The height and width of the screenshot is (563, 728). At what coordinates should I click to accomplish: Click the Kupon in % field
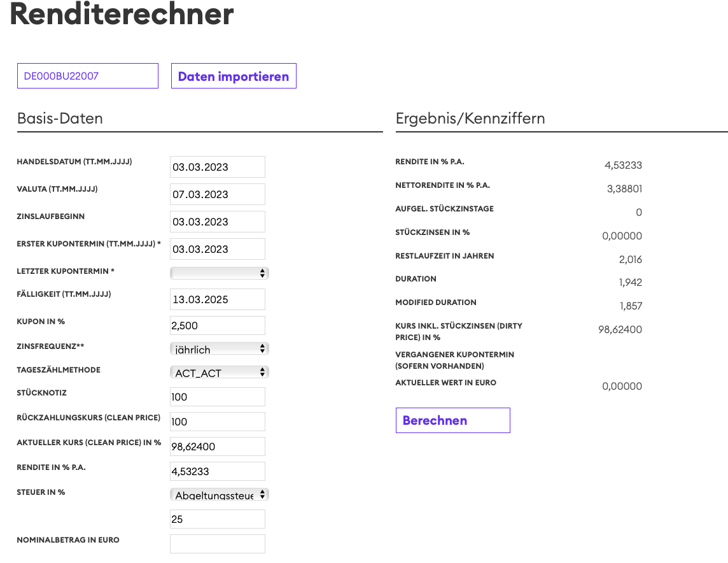217,325
